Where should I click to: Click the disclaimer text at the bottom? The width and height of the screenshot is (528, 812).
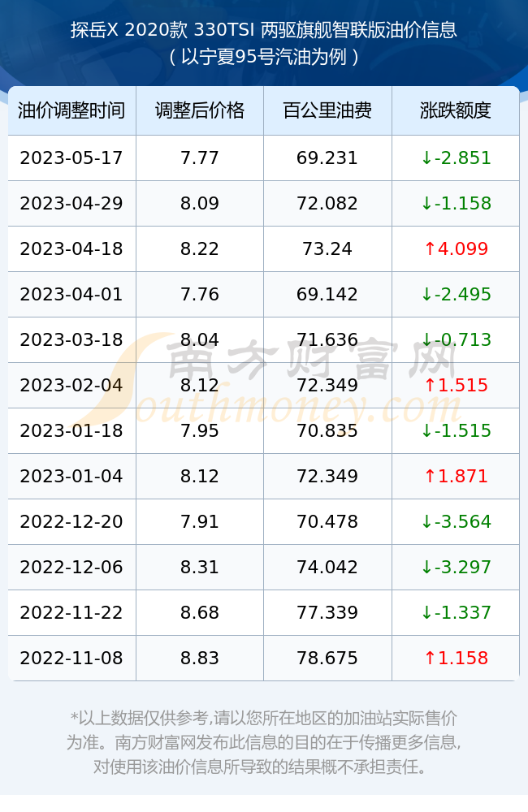click(x=264, y=742)
